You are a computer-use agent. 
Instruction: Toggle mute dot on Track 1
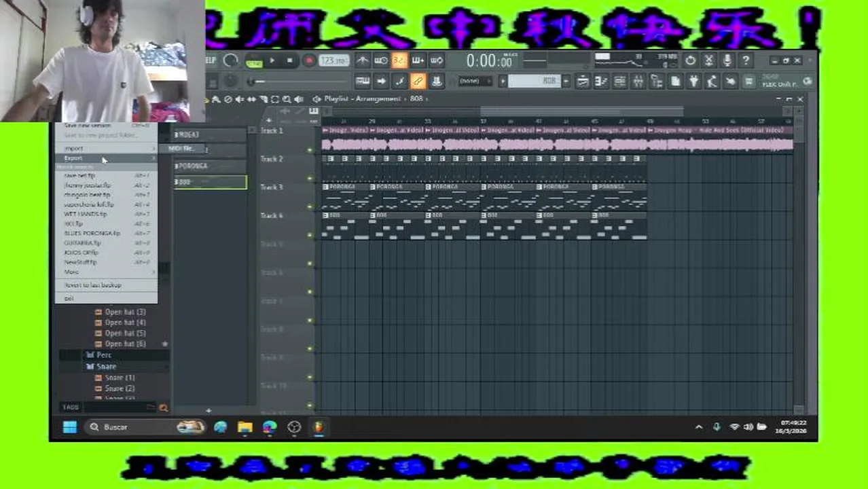tap(310, 150)
